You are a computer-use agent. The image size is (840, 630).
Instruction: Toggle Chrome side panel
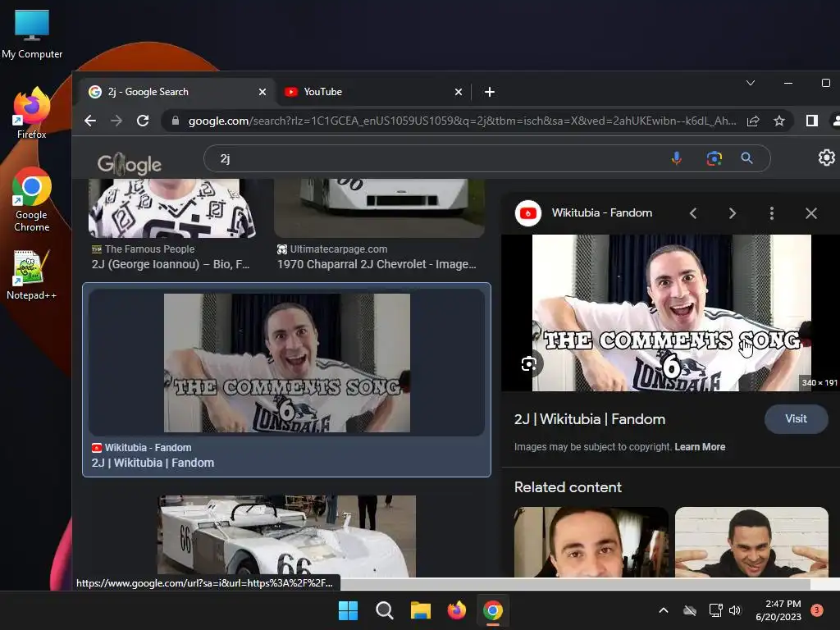pyautogui.click(x=811, y=121)
